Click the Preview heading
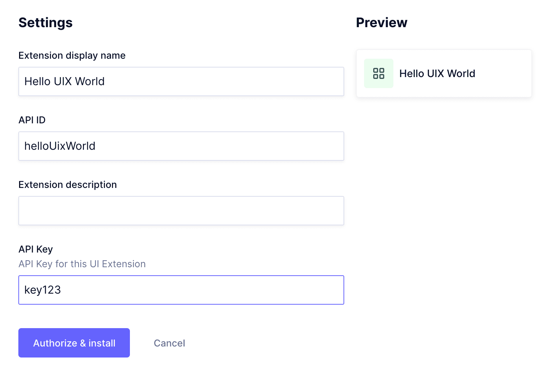Screen dimensions: 549x392 click(382, 22)
